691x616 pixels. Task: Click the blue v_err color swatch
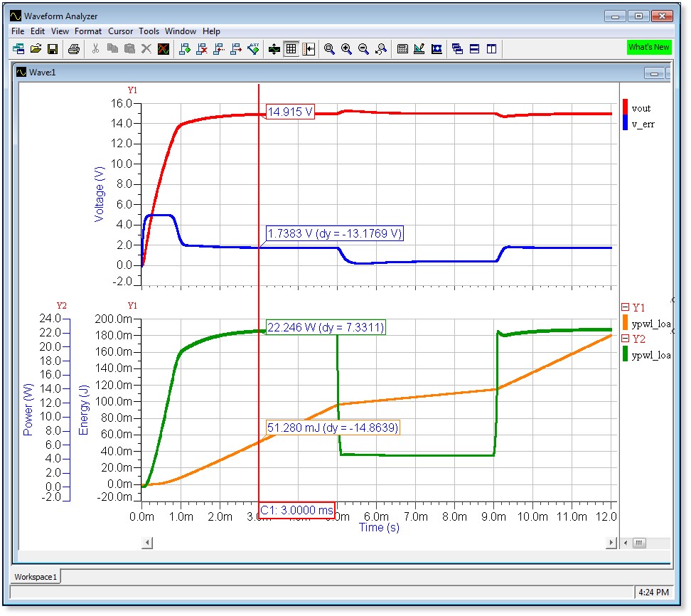(625, 122)
